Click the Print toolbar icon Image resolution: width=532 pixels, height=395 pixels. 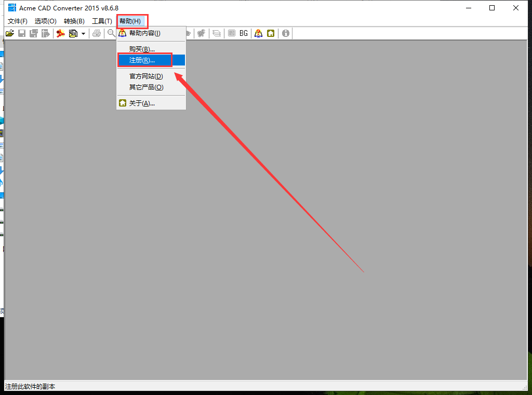click(x=97, y=33)
